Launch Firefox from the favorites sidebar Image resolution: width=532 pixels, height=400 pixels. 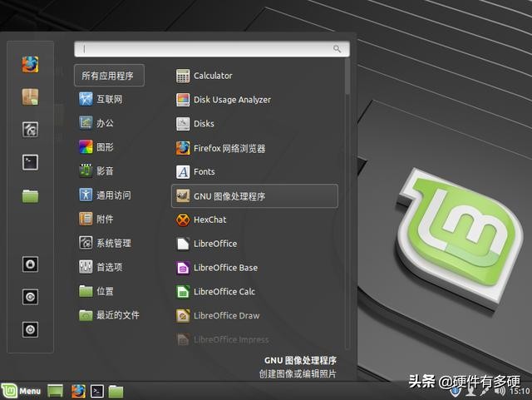30,65
